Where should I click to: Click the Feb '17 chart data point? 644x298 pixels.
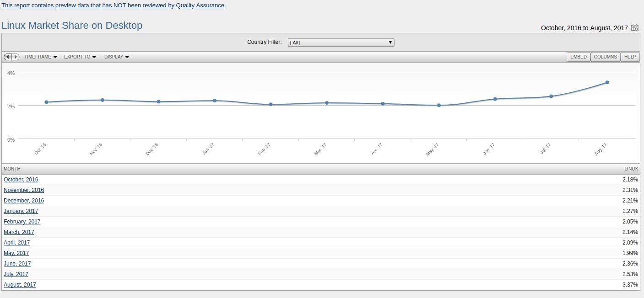click(271, 105)
